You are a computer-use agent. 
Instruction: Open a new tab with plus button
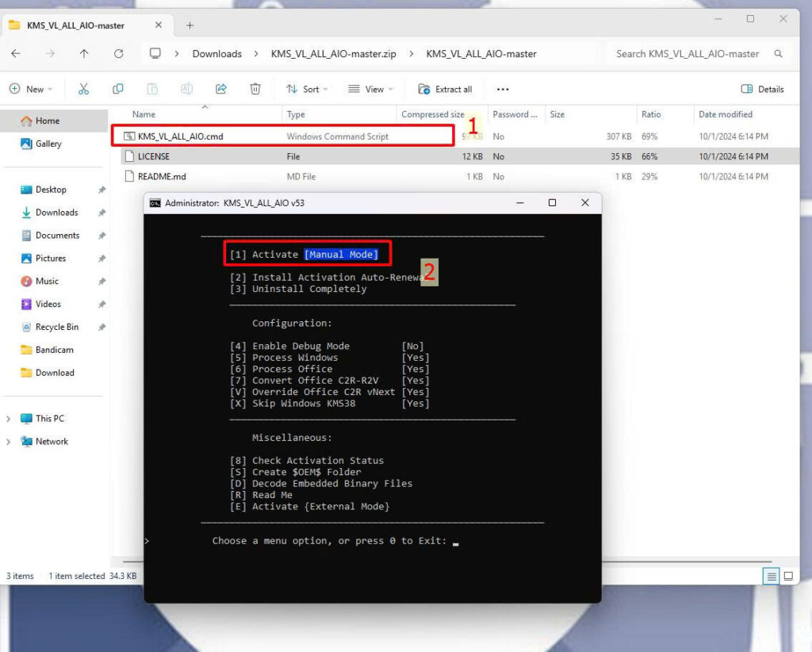pyautogui.click(x=190, y=25)
